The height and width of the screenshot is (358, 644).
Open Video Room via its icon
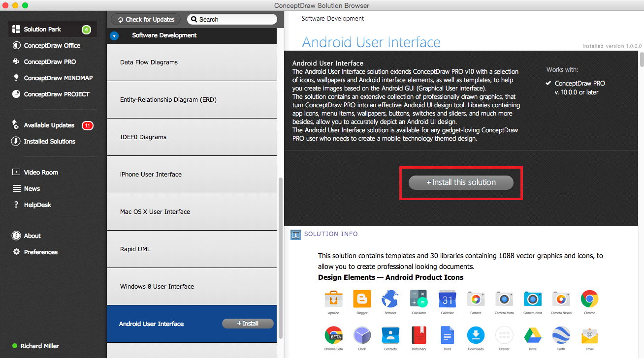(x=16, y=173)
